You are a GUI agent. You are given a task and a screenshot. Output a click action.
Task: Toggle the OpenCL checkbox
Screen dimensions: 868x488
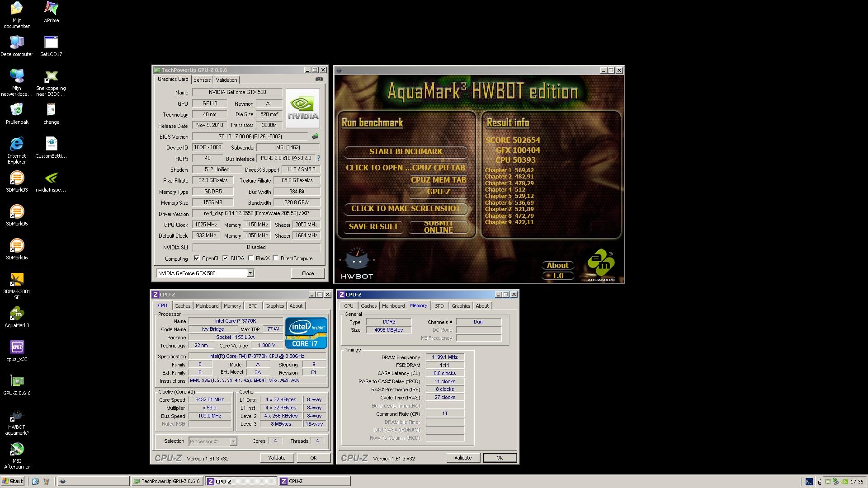click(197, 258)
